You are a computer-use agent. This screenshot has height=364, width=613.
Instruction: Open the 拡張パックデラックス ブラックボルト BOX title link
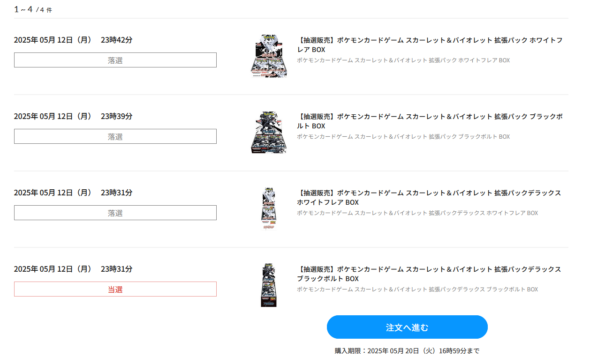tap(428, 274)
